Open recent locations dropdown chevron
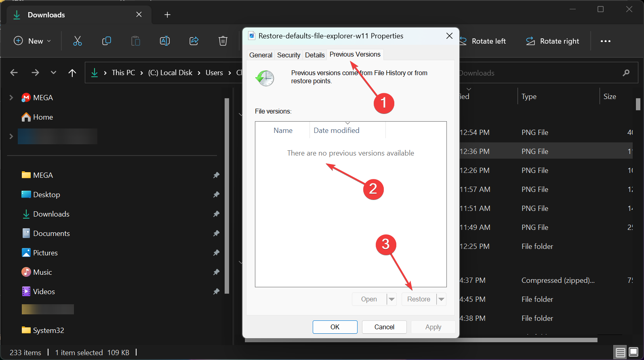 click(53, 73)
